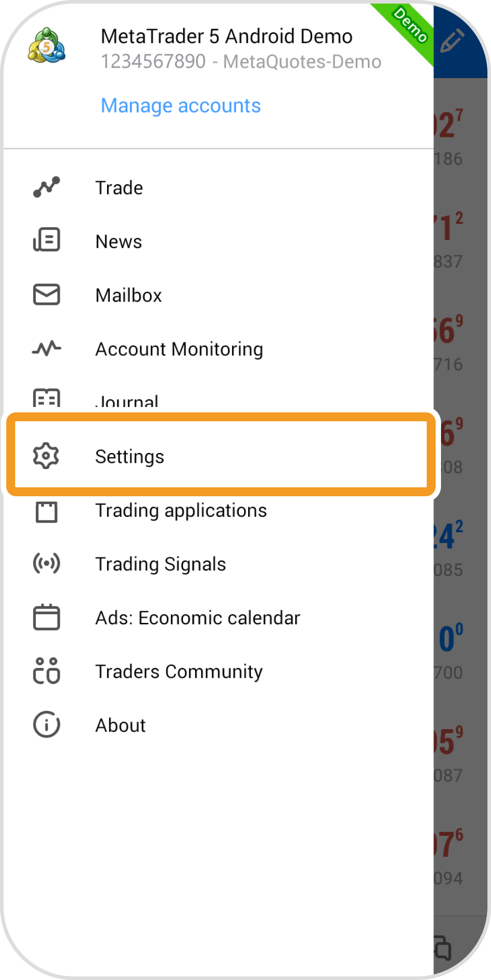The image size is (491, 980).
Task: Click the Economic calendar icon
Action: point(46,617)
